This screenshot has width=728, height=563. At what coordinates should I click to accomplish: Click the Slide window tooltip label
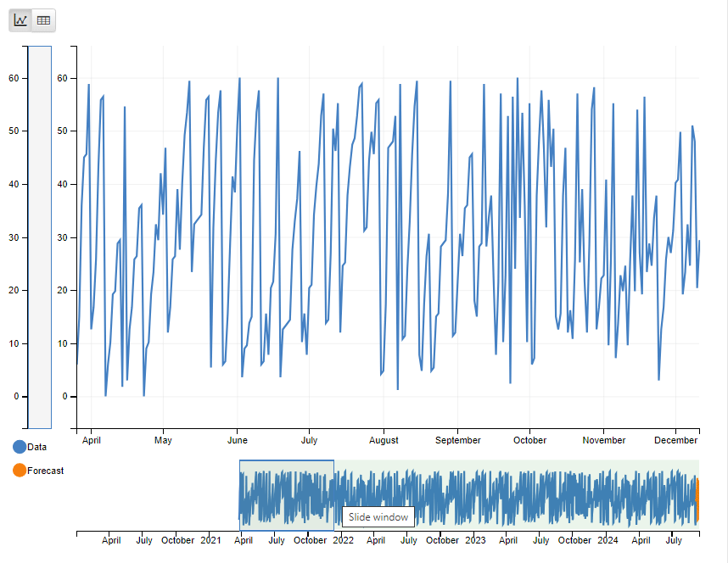point(378,517)
